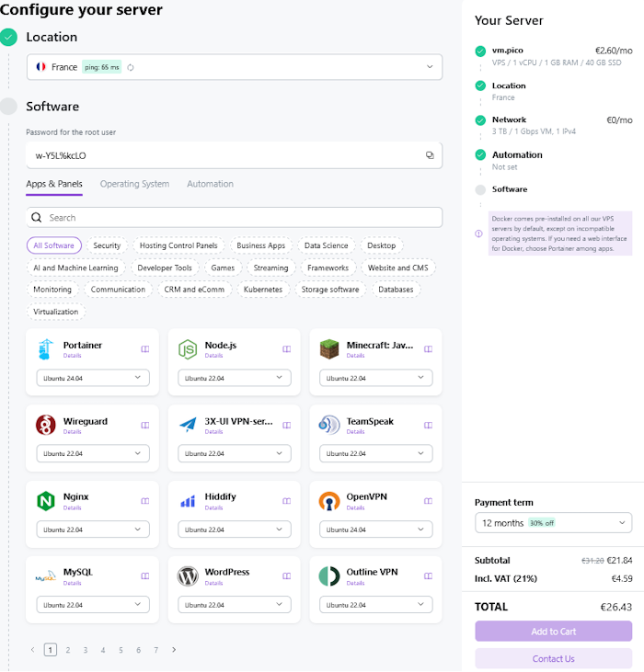Screen dimensions: 644x672
Task: Click the Add to Cart button
Action: (553, 632)
